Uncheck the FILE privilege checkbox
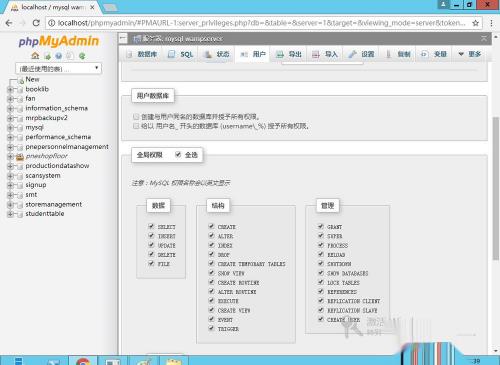Image resolution: width=500 pixels, height=365 pixels. click(151, 263)
